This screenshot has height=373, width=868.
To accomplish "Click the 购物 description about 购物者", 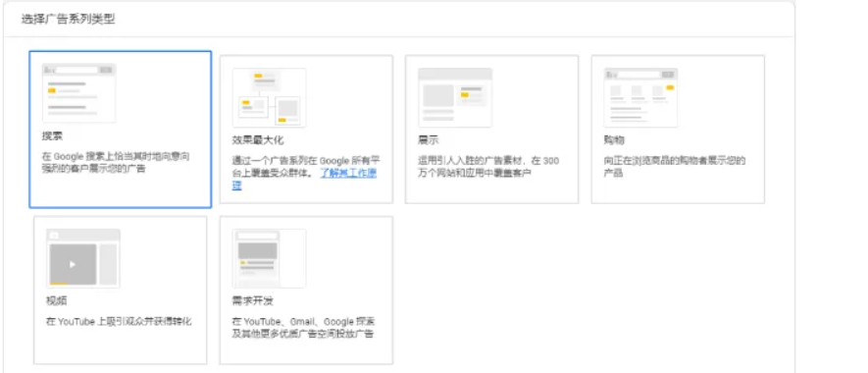I will (674, 167).
